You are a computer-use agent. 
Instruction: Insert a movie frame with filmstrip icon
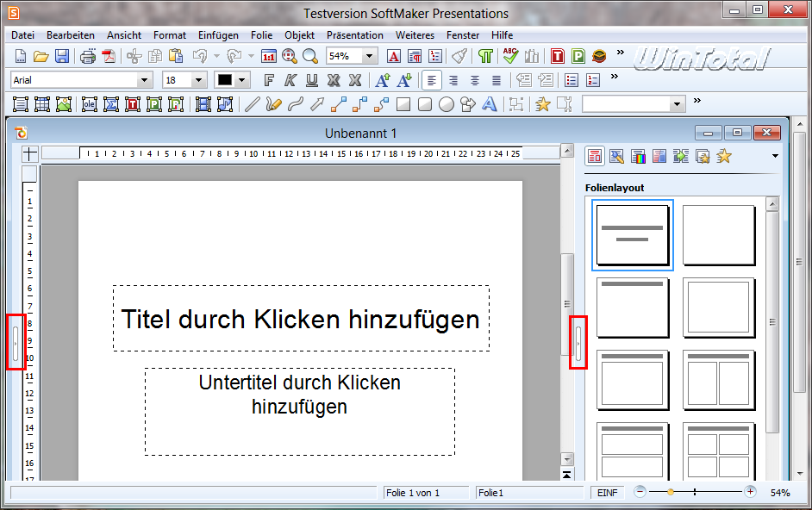[x=203, y=104]
